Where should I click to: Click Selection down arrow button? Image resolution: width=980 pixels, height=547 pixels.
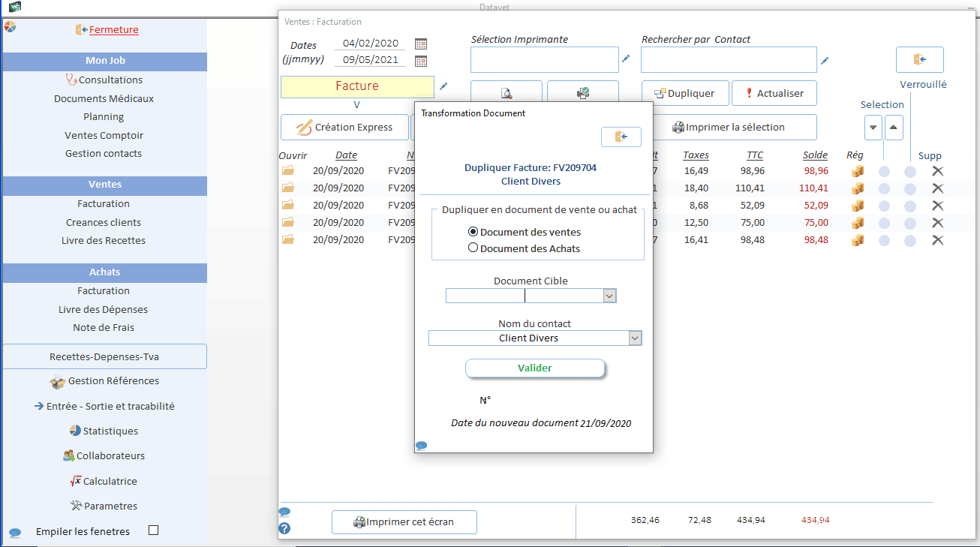(873, 127)
